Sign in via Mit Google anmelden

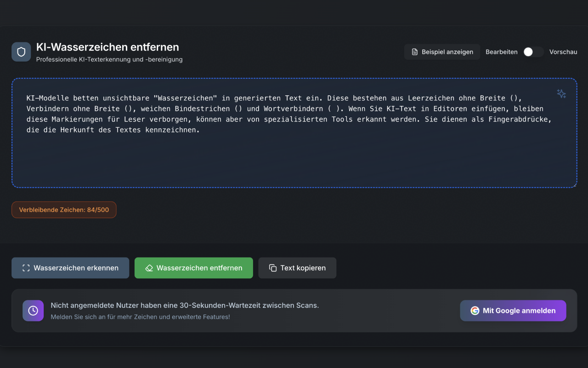coord(513,311)
